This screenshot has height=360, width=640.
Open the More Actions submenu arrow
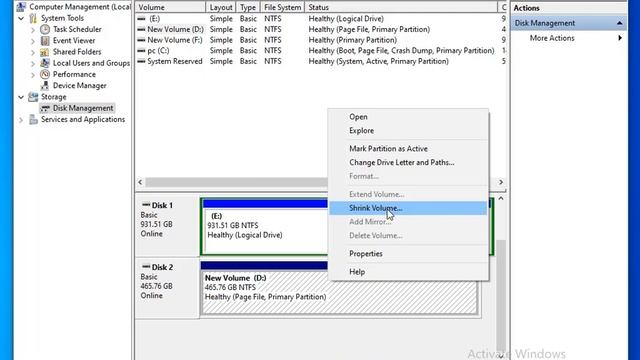(x=620, y=38)
